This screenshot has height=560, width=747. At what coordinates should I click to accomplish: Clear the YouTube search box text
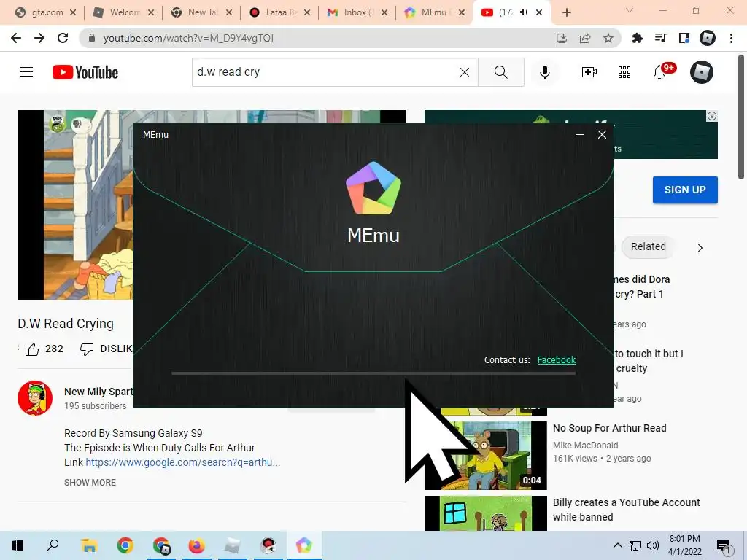coord(465,72)
